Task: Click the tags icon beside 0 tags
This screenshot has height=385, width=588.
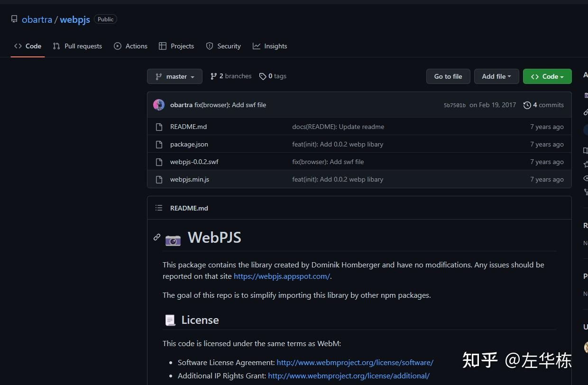Action: click(263, 76)
